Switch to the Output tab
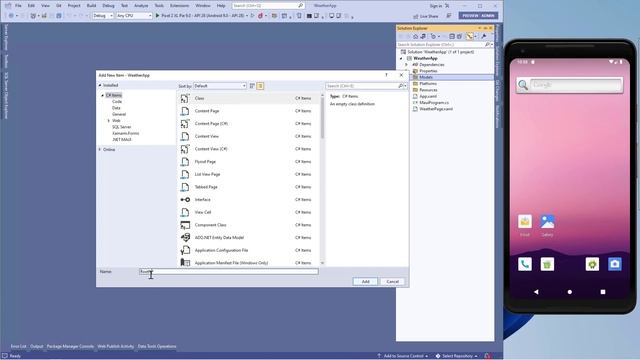Screen dimensions: 640x360 pyautogui.click(x=36, y=346)
